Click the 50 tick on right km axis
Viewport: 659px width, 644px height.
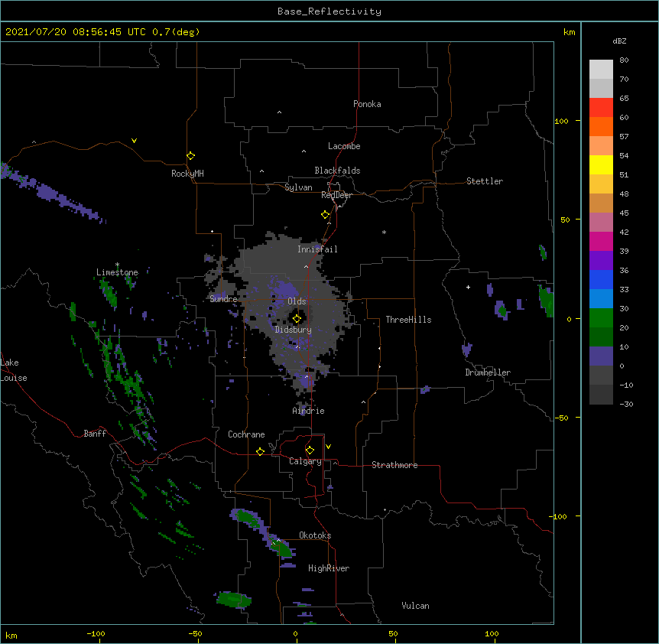565,220
